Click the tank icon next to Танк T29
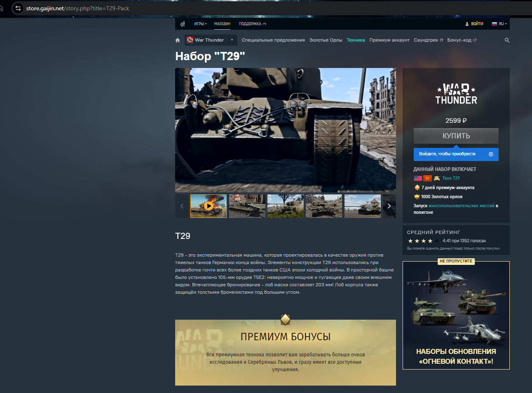The width and height of the screenshot is (532, 393). (x=437, y=178)
